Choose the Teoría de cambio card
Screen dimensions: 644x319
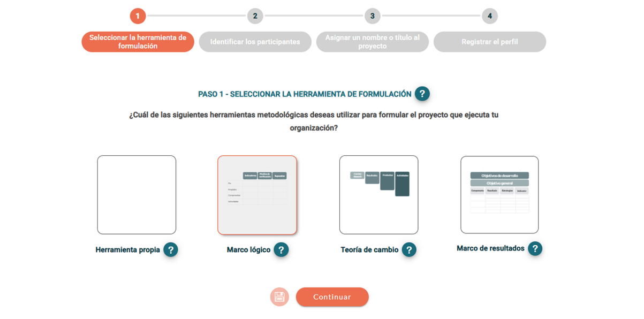378,195
